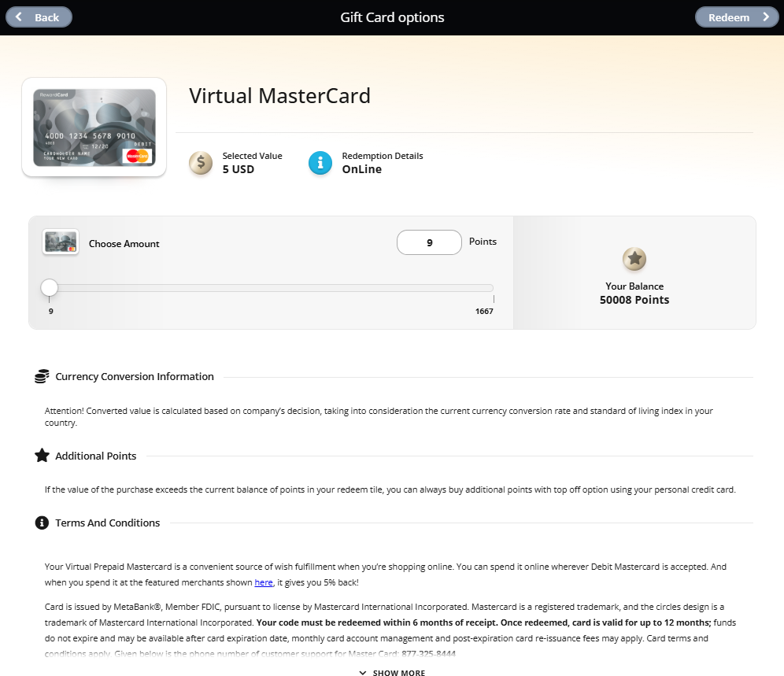Click the amount slider handle

[x=49, y=287]
